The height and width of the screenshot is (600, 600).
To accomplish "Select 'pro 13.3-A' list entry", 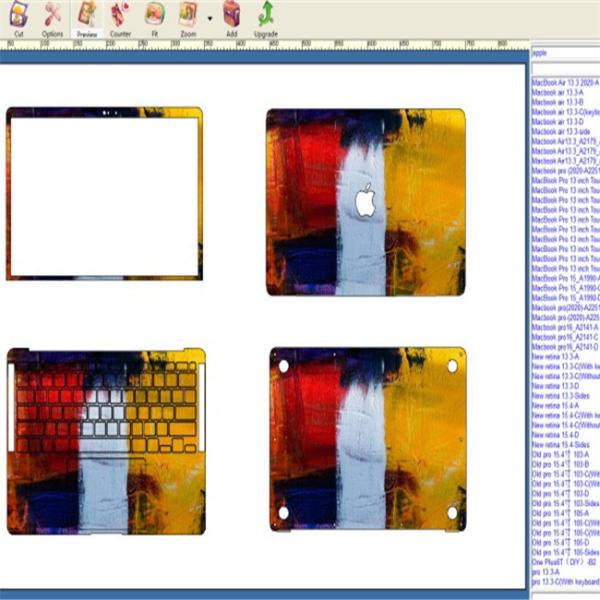I will point(545,572).
